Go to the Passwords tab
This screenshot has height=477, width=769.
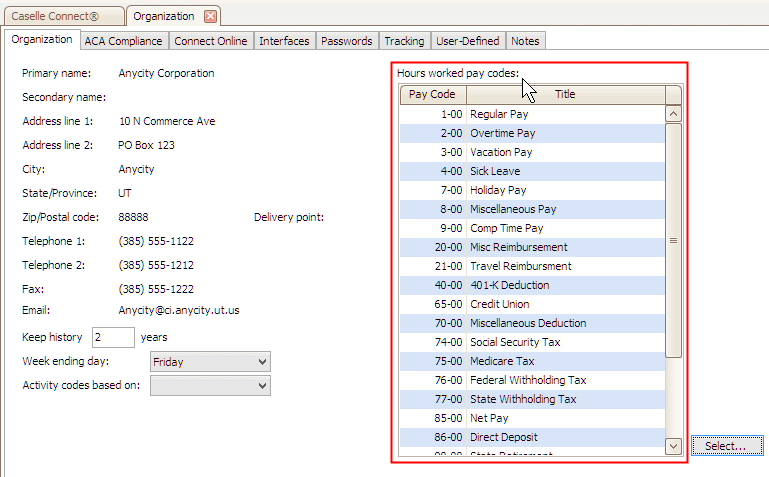(348, 41)
